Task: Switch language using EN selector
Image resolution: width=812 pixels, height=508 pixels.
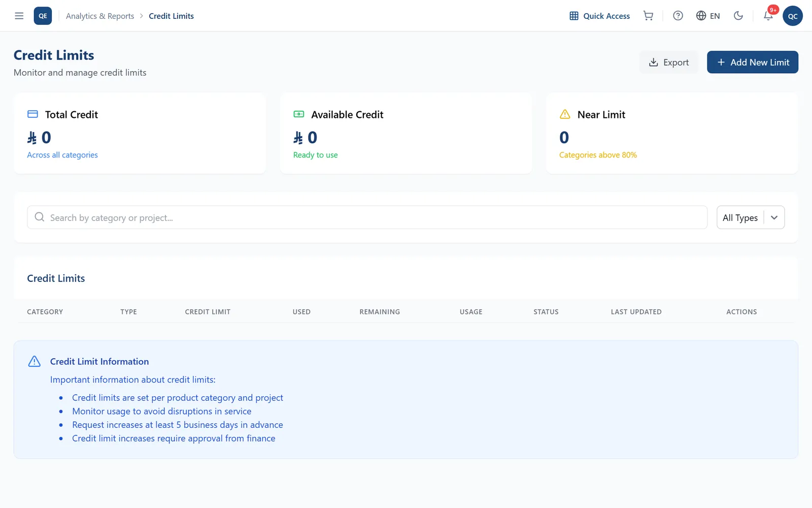Action: point(708,16)
